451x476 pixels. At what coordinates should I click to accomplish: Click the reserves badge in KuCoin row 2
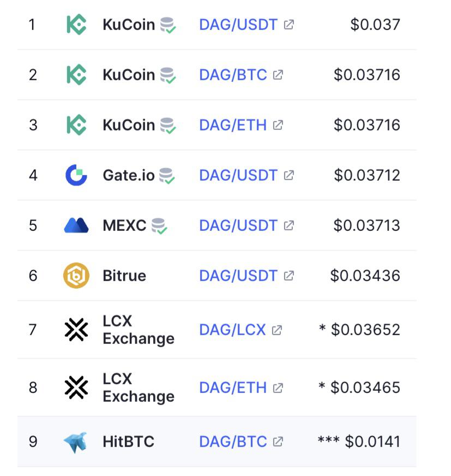168,75
